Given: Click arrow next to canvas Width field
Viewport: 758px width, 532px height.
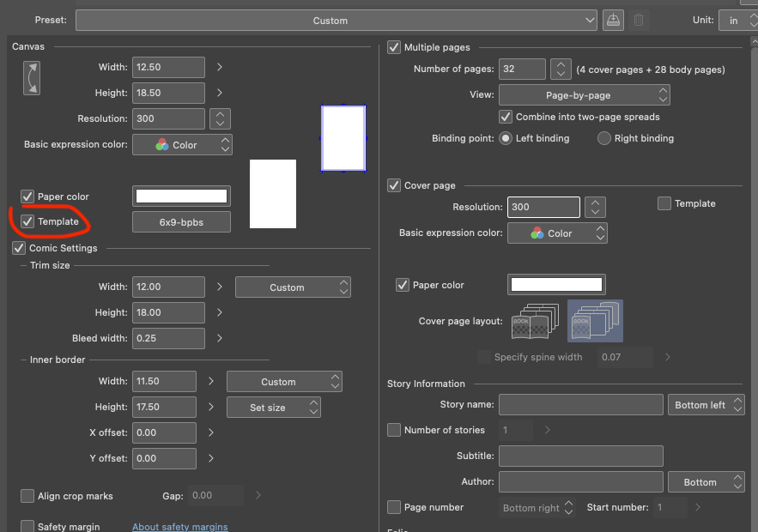Looking at the screenshot, I should tap(220, 67).
